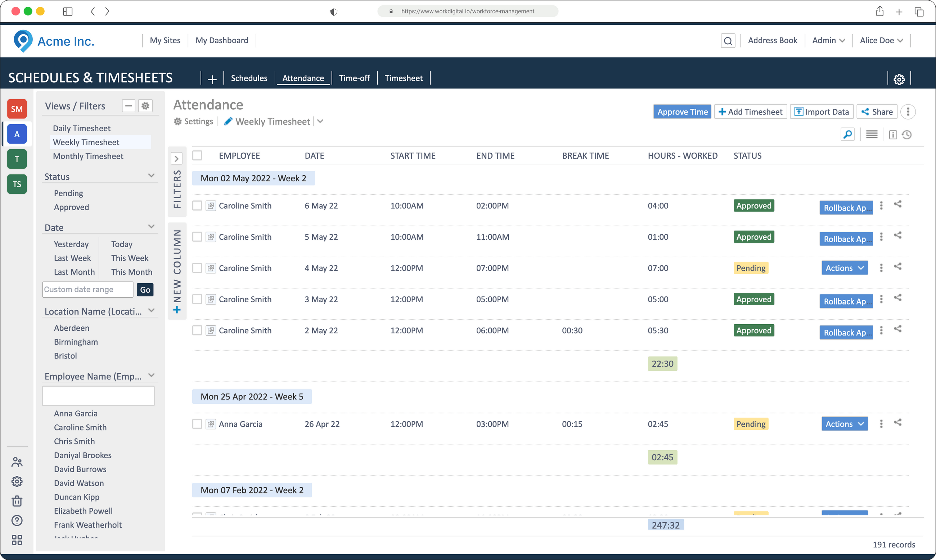936x560 pixels.
Task: Open the apps grid icon at sidebar bottom
Action: (17, 540)
